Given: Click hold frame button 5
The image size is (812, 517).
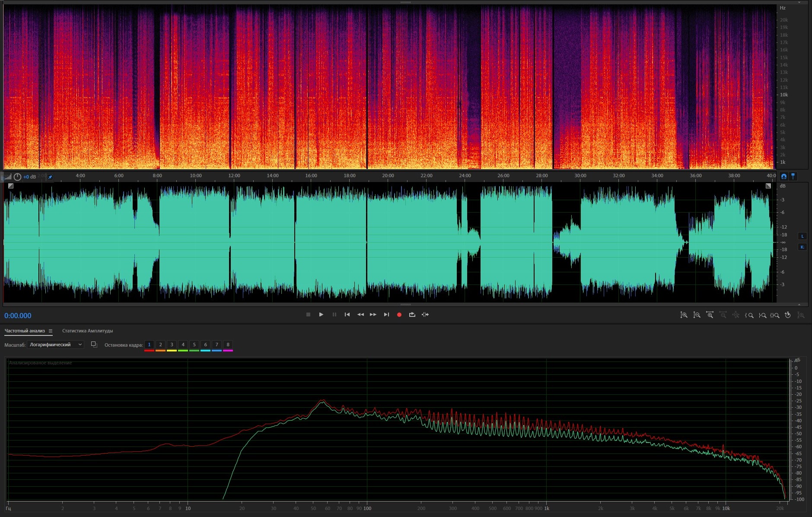Looking at the screenshot, I should coord(194,345).
